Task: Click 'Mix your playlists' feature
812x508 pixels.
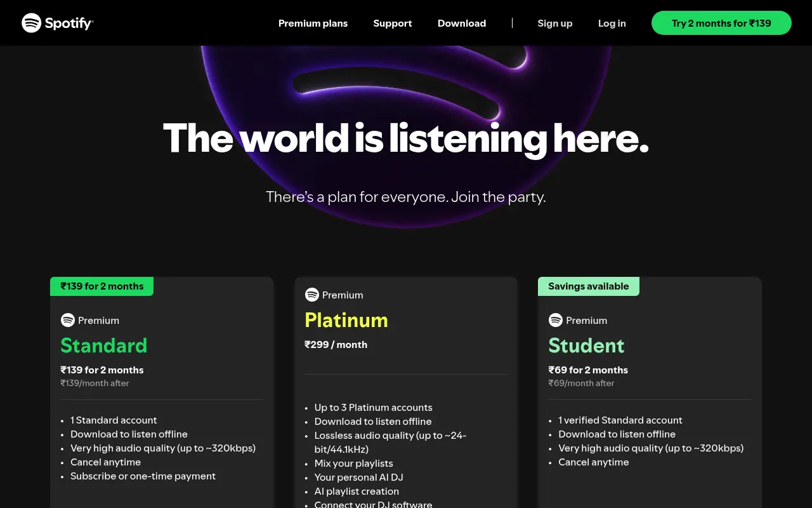Action: tap(354, 464)
